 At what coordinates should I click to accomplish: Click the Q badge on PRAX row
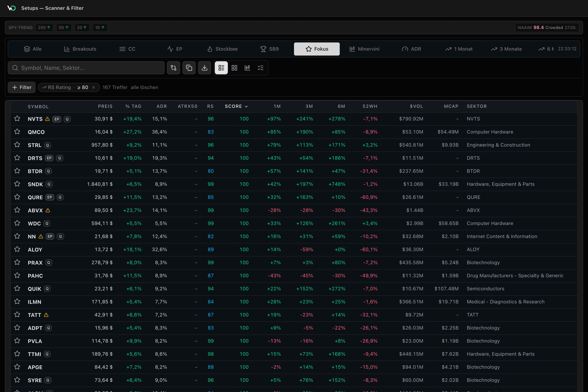click(x=49, y=263)
